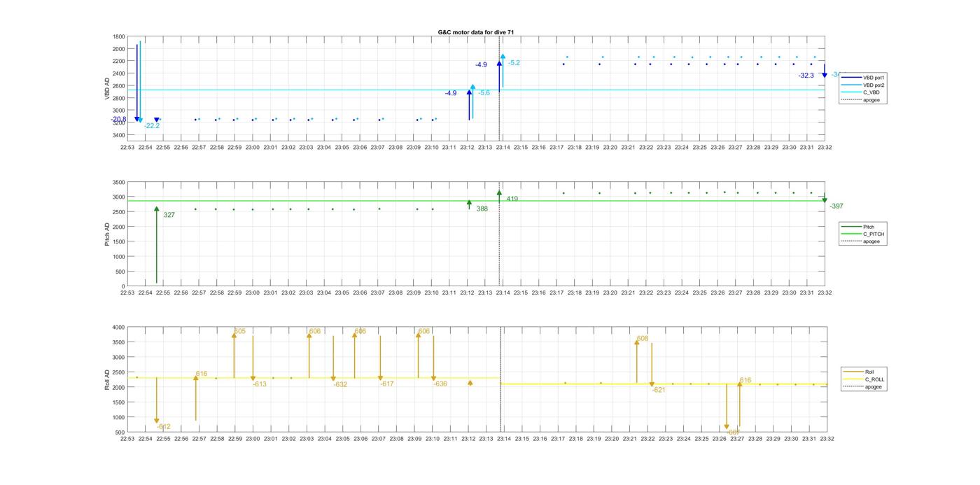Click the '-20.8' VBD data label

[118, 119]
